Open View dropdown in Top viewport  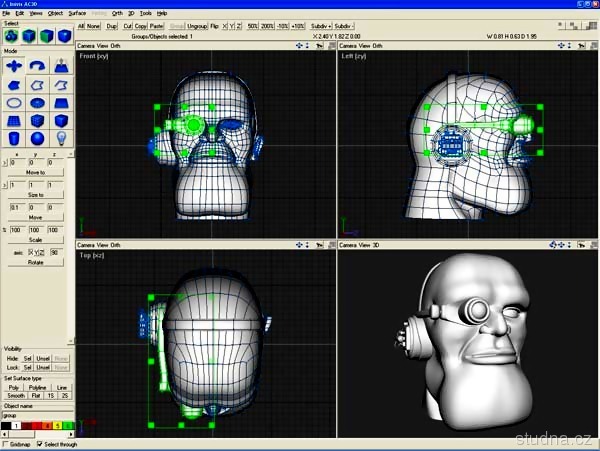pyautogui.click(x=101, y=244)
